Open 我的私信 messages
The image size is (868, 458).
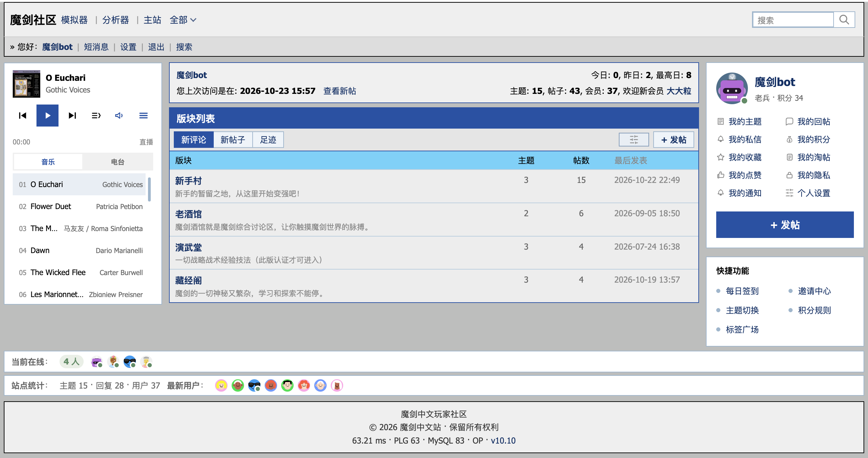(739, 139)
